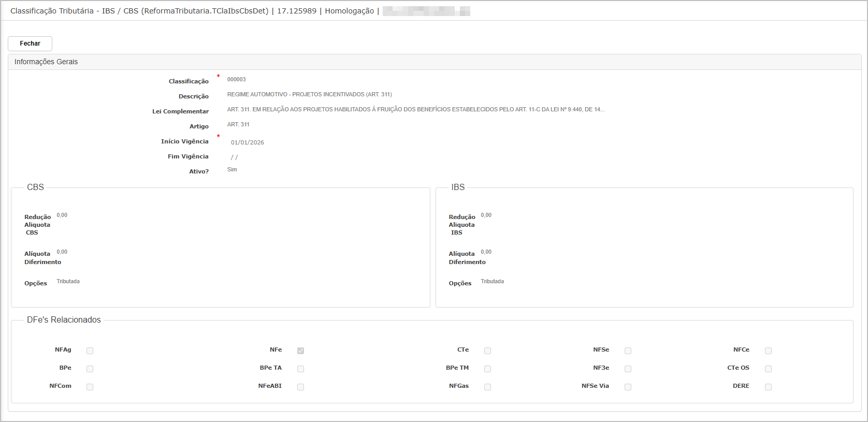Image resolution: width=868 pixels, height=422 pixels.
Task: Enable the CTe checkbox
Action: [x=487, y=351]
